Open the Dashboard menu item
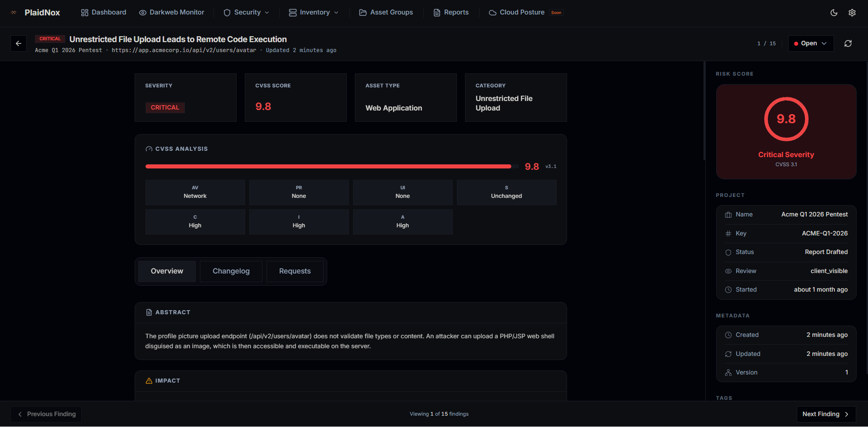This screenshot has width=868, height=427. [103, 12]
